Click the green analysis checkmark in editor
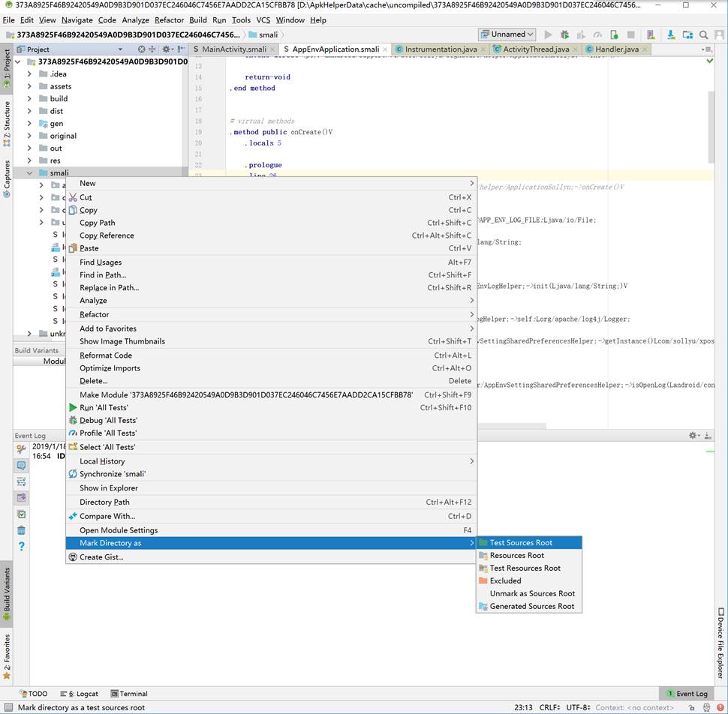The width and height of the screenshot is (728, 714). coord(709,61)
